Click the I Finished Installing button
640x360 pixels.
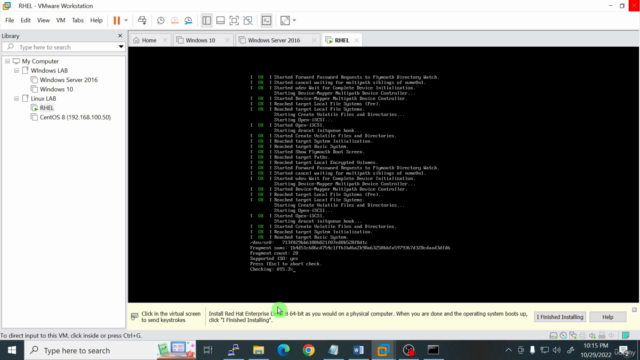click(560, 317)
